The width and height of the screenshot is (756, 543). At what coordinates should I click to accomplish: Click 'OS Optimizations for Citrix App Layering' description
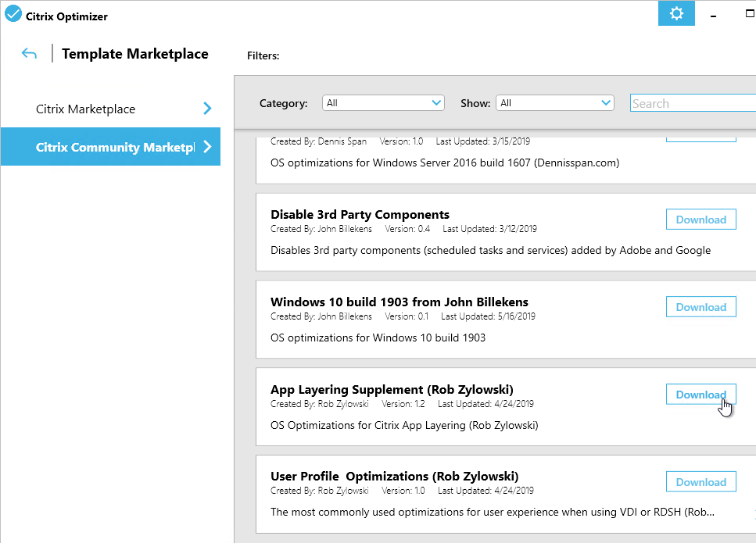(404, 426)
